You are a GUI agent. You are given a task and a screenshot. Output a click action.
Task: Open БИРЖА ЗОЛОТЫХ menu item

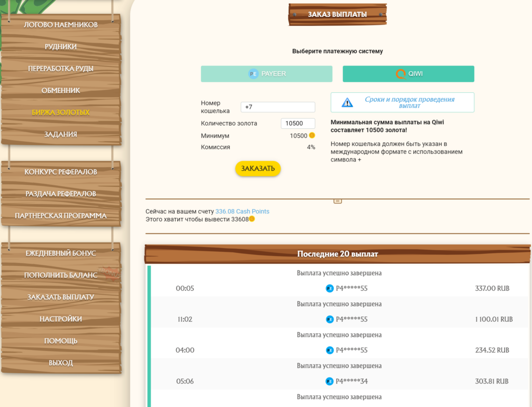click(x=61, y=112)
